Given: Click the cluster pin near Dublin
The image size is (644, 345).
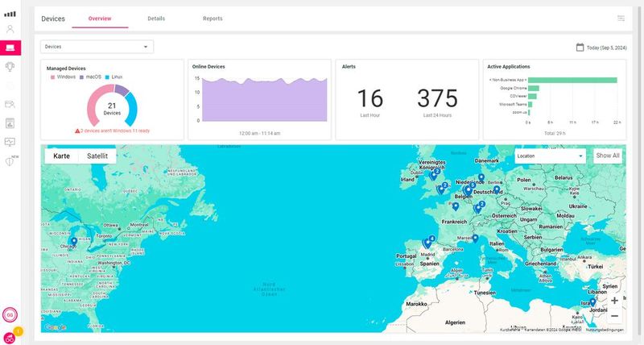Looking at the screenshot, I should click(x=434, y=175).
